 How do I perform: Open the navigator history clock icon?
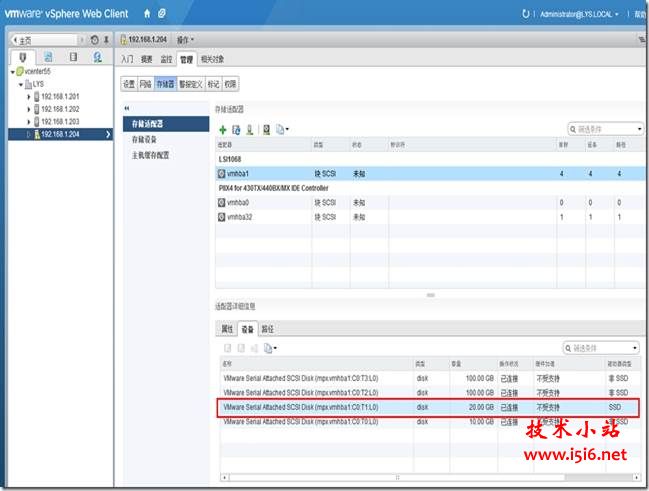94,40
